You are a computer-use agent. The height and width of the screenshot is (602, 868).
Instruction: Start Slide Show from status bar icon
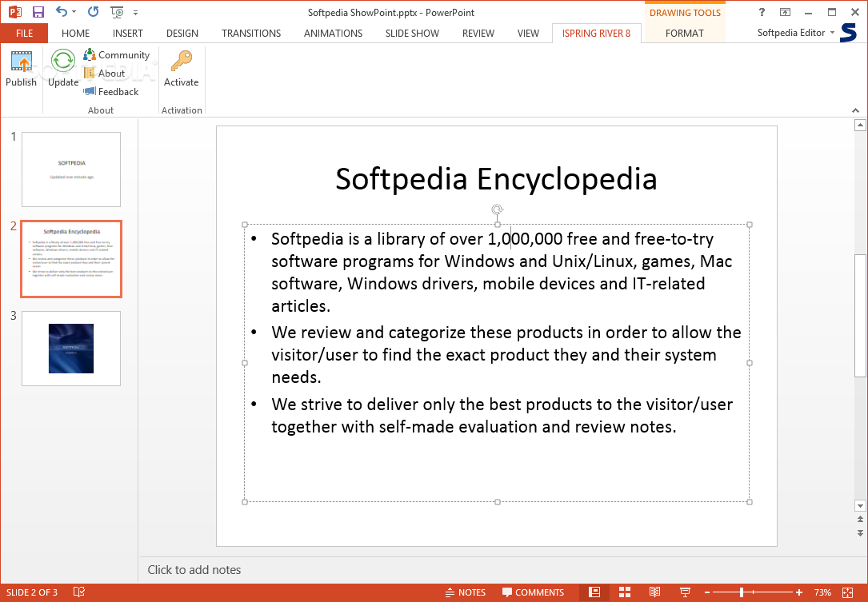pos(686,592)
